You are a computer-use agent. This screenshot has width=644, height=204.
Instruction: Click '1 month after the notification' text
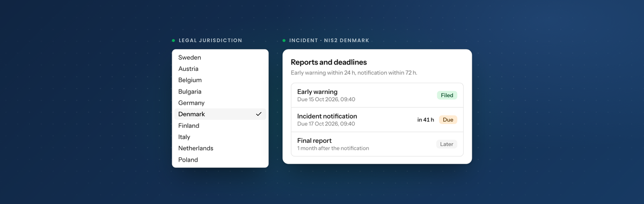[x=333, y=148]
